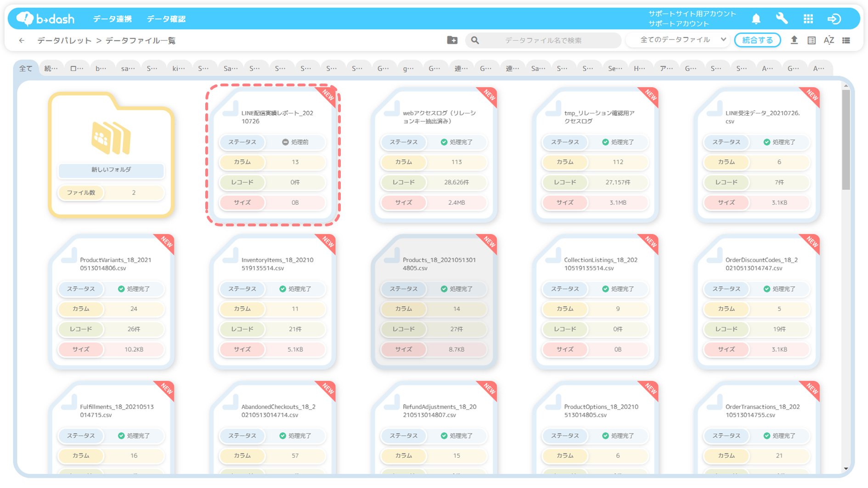The width and height of the screenshot is (868, 488).
Task: Click the 処理前 status on LINE配信実績 card
Action: [x=295, y=142]
